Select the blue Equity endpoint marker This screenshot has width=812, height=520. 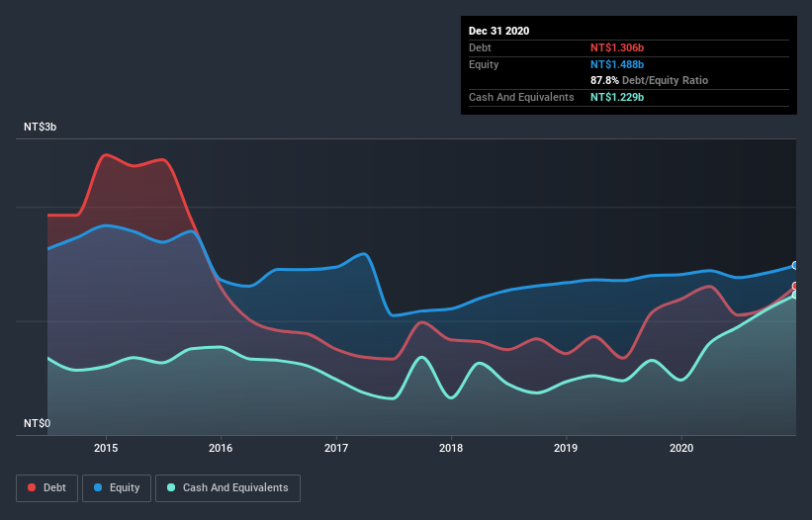pyautogui.click(x=795, y=265)
